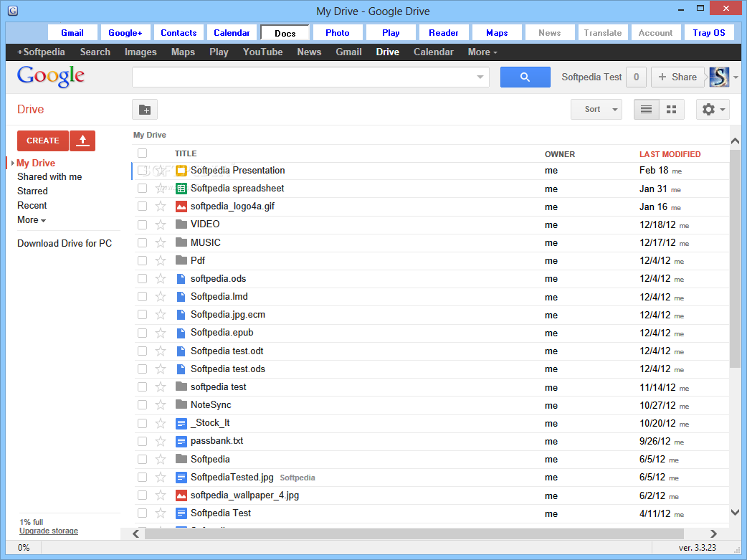The height and width of the screenshot is (560, 747).
Task: Open Shared with me
Action: 49,177
